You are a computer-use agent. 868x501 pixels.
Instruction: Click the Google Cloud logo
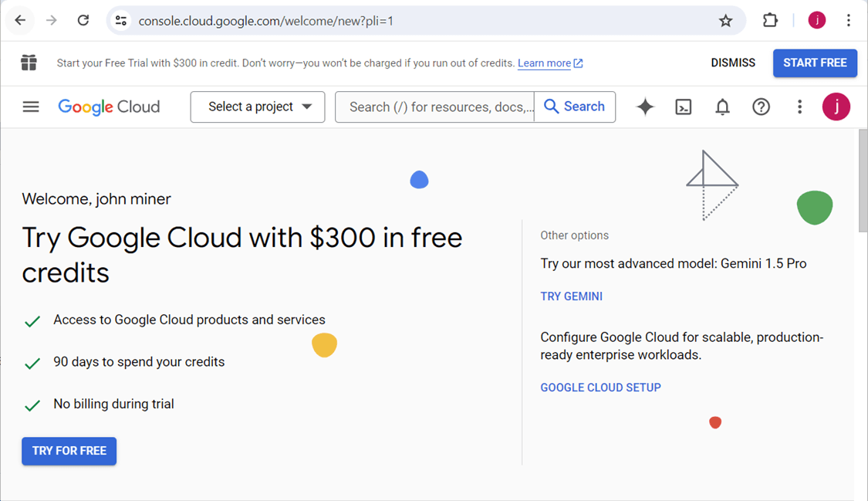(x=109, y=107)
